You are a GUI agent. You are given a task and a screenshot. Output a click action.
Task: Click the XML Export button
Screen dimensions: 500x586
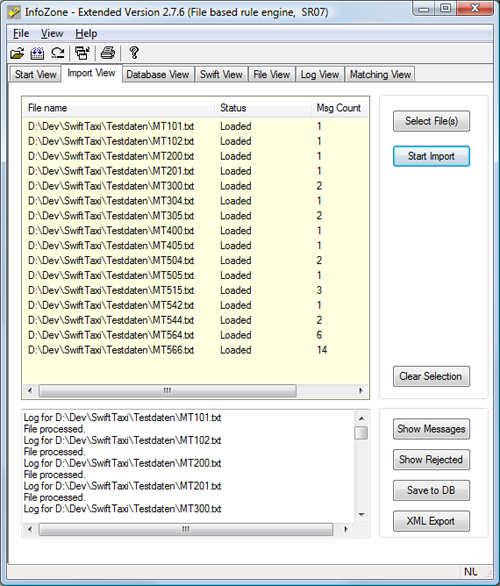tap(431, 521)
